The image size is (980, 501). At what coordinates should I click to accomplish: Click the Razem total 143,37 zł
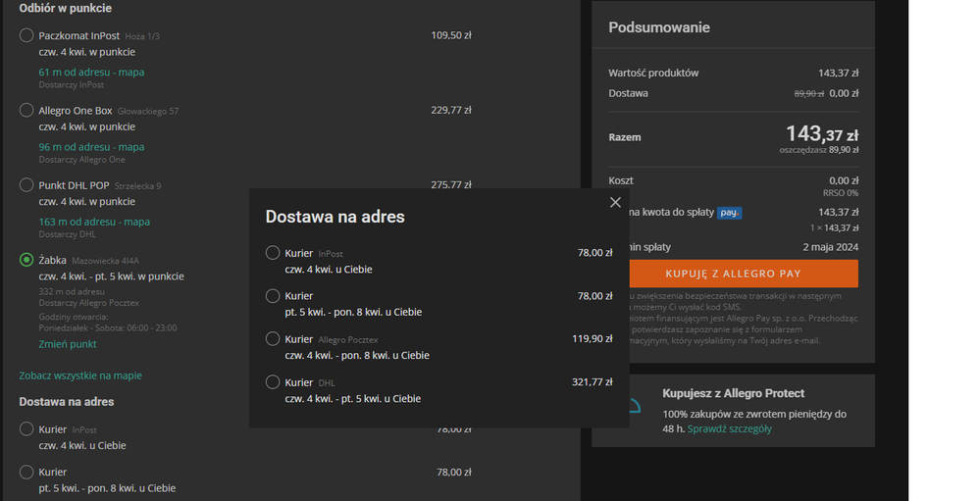coord(822,133)
